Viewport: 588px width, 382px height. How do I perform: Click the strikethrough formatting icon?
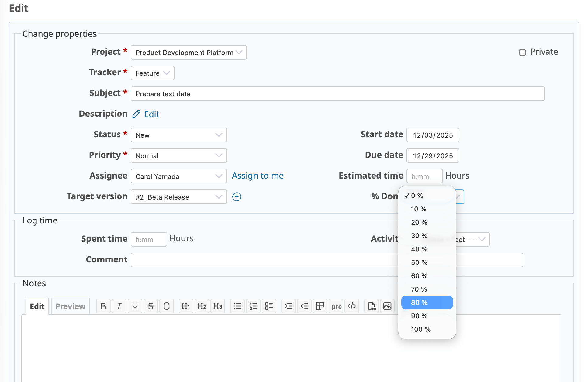coord(151,306)
